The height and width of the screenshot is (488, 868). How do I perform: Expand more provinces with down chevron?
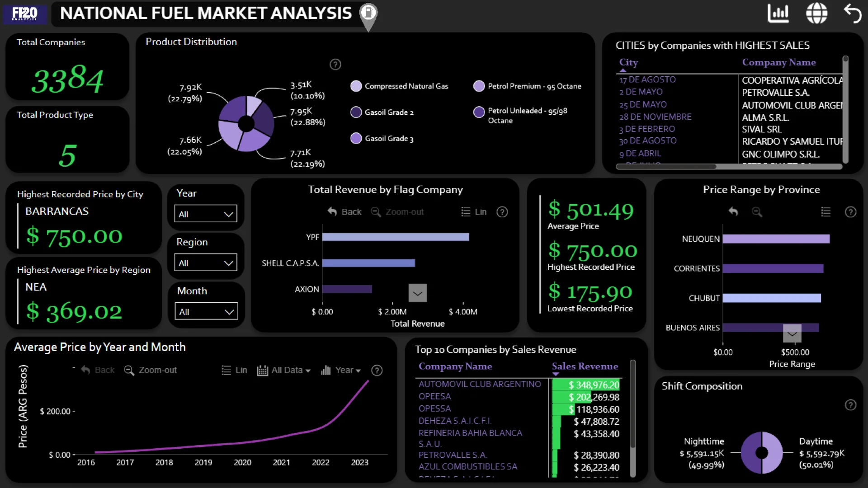click(x=792, y=333)
